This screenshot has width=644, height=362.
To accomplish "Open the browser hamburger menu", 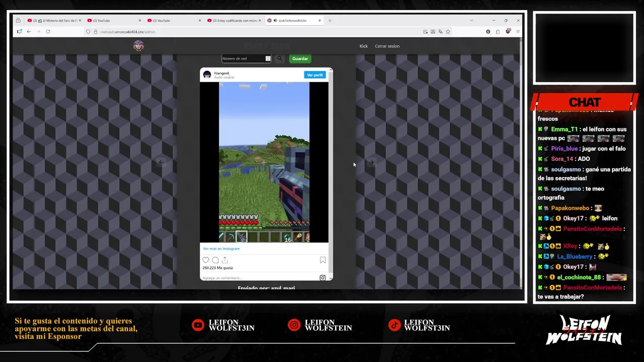I will [518, 32].
